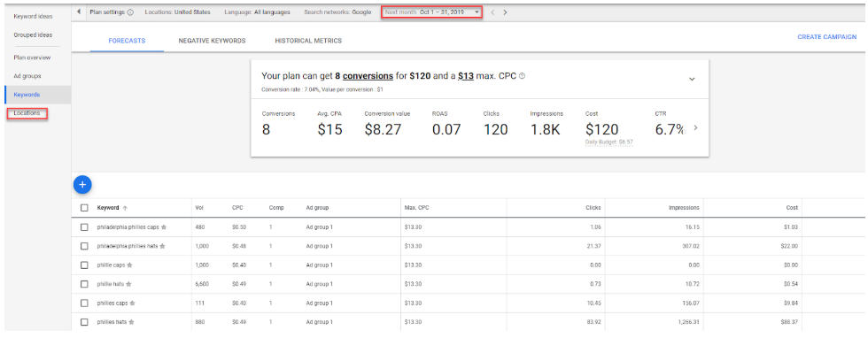Open the Plan settings info icon
This screenshot has width=868, height=338.
point(130,12)
